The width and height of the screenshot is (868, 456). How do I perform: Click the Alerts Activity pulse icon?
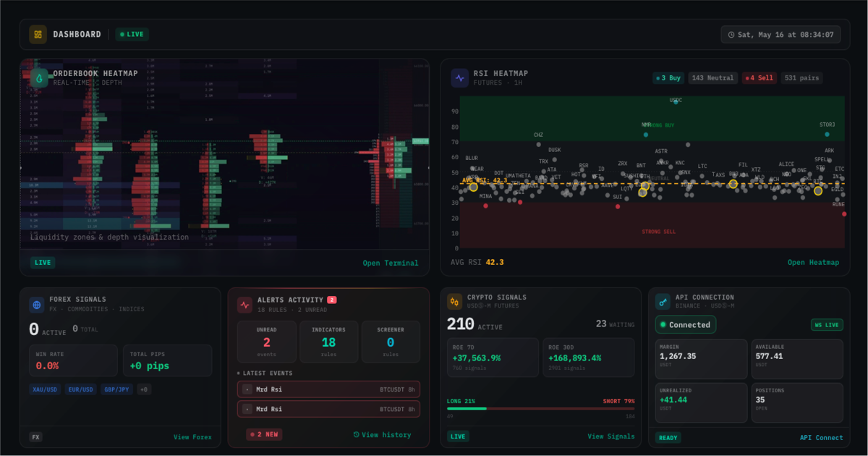click(246, 304)
